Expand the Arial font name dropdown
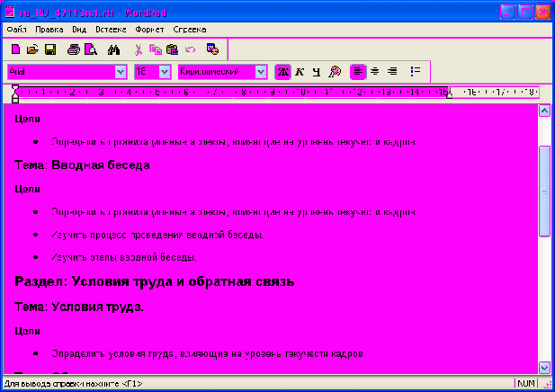The height and width of the screenshot is (392, 555). click(x=121, y=72)
